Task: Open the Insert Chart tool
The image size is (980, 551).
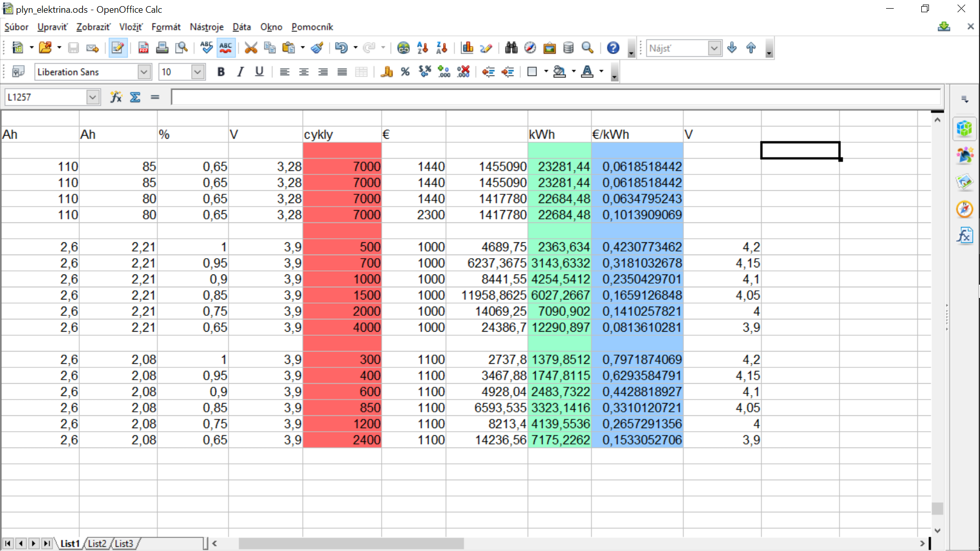Action: (467, 48)
